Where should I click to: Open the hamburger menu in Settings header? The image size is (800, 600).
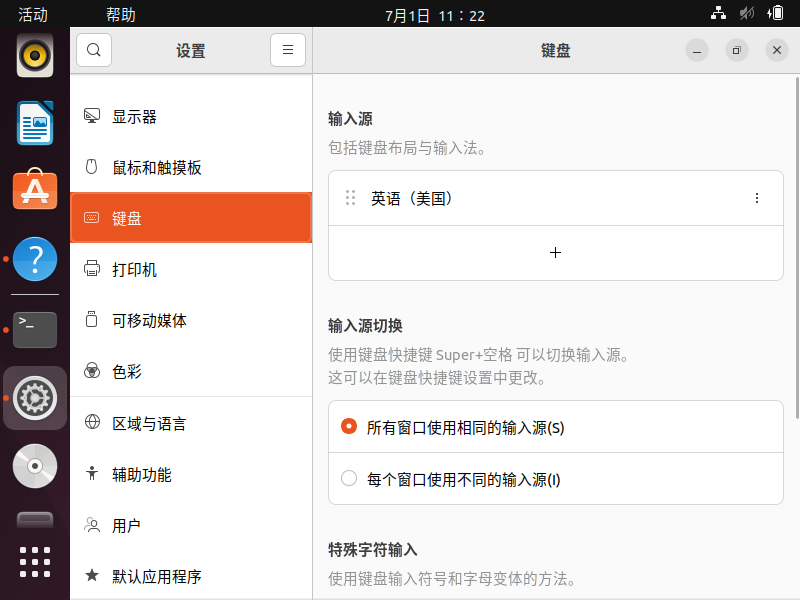(x=287, y=50)
